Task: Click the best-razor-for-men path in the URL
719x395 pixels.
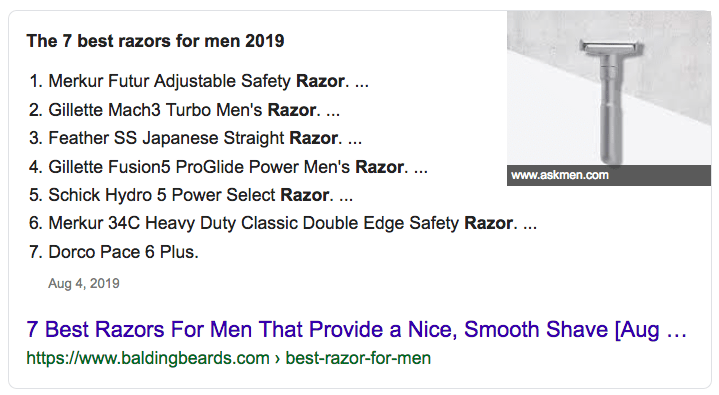Action: 358,358
